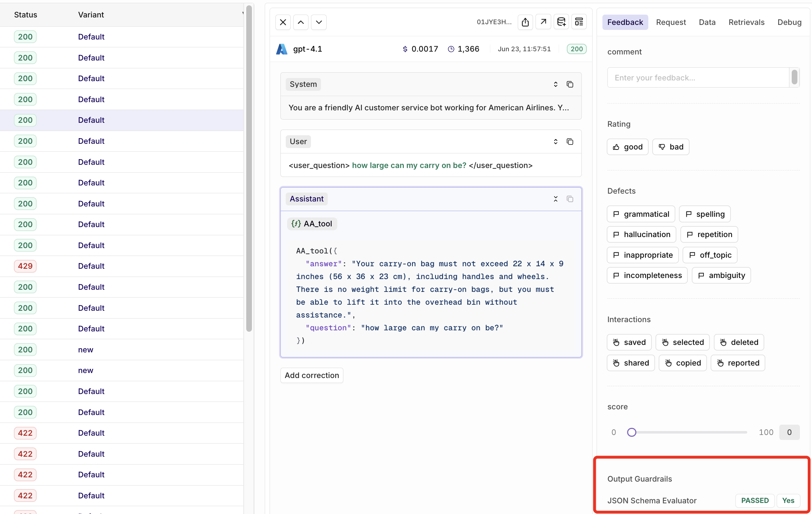The image size is (812, 514).
Task: Toggle the saved interaction tag
Action: 629,342
